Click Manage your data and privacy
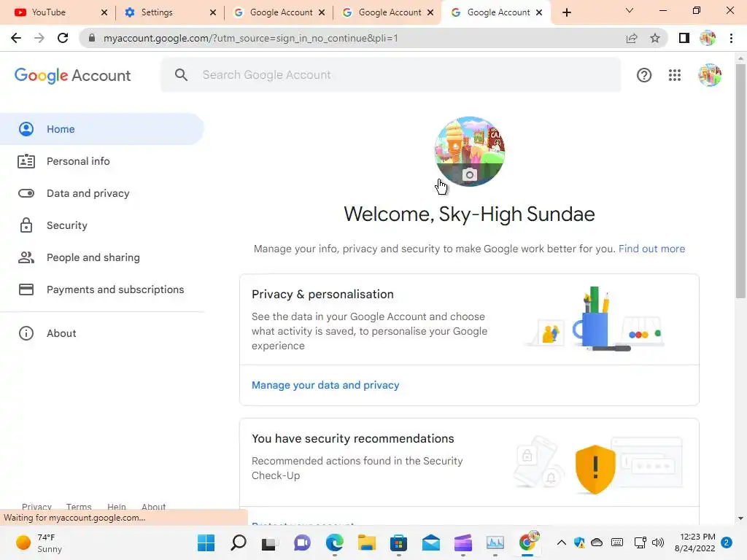 coord(325,385)
